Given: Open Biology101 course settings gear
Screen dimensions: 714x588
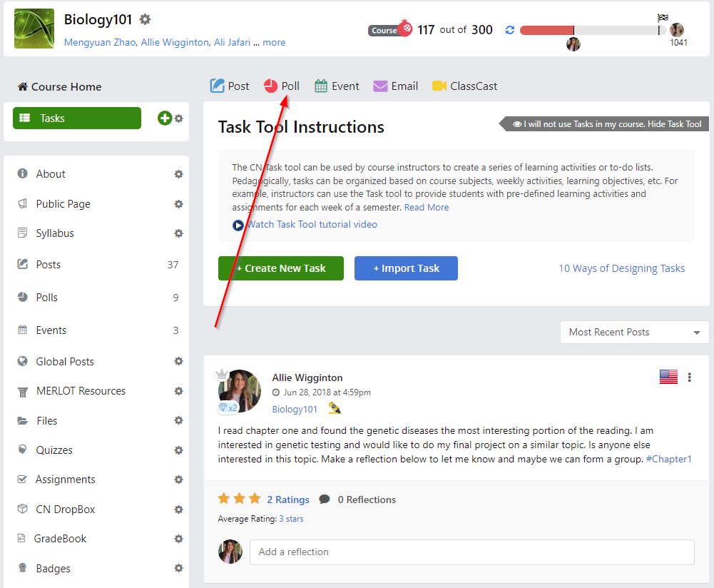Looking at the screenshot, I should (145, 19).
